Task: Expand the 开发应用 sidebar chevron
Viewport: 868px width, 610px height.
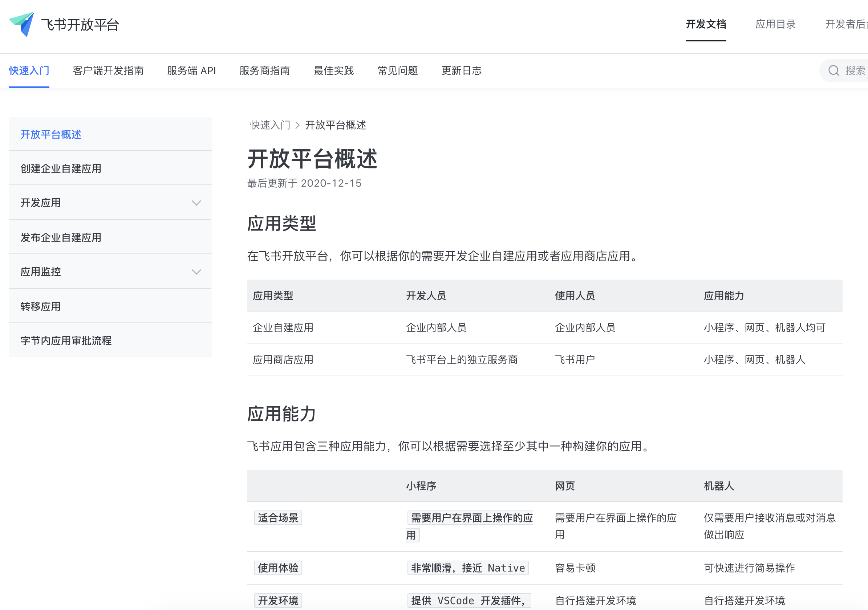Action: point(196,203)
